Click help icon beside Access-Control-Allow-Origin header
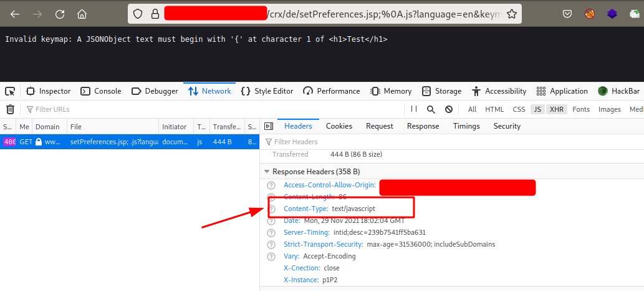This screenshot has width=644, height=291. coord(271,185)
